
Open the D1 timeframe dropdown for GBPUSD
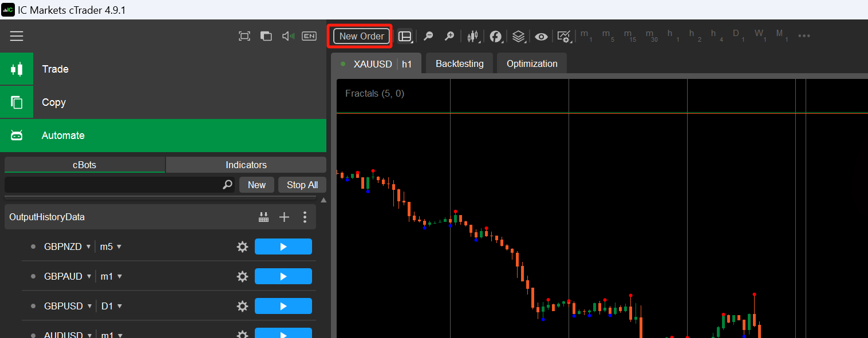click(112, 306)
